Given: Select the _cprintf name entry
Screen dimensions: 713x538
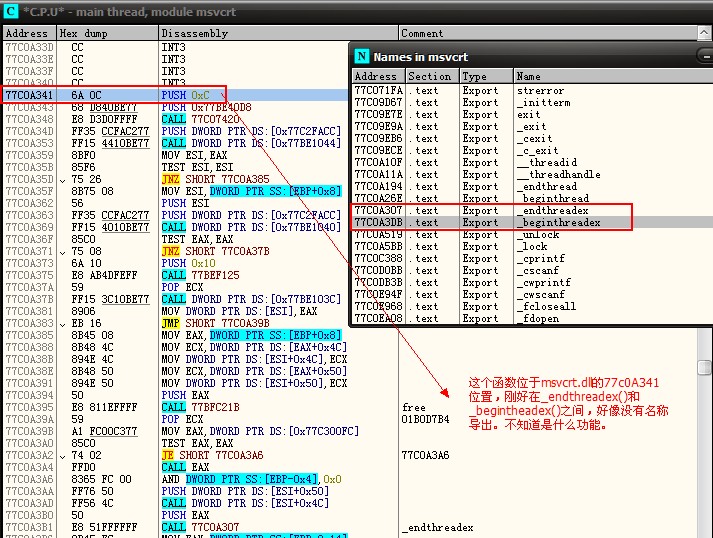Looking at the screenshot, I should (x=541, y=258).
